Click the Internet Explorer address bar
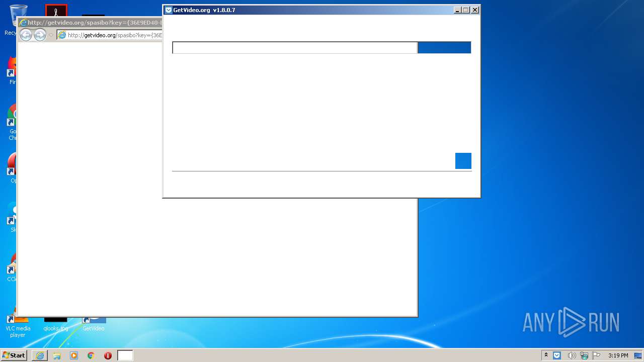The image size is (644, 362). click(x=110, y=35)
